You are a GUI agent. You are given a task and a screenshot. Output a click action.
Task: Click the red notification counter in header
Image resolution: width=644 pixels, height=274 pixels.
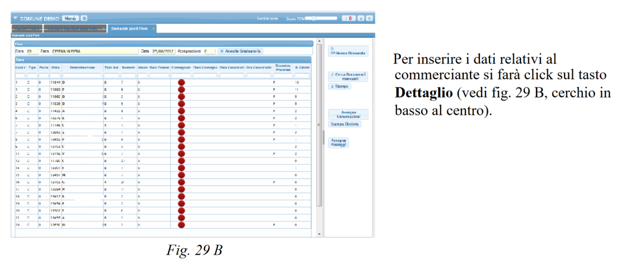click(349, 18)
